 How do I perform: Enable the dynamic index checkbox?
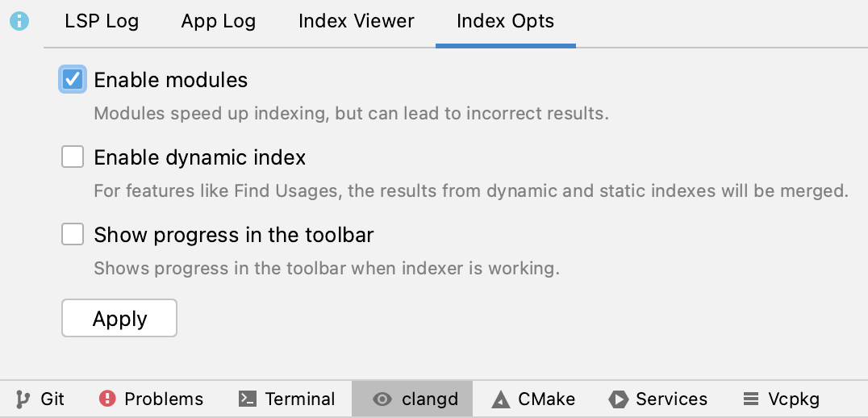(73, 157)
